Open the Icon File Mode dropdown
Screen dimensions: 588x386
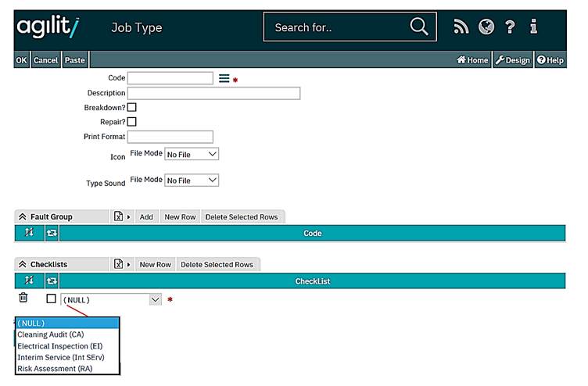click(192, 155)
